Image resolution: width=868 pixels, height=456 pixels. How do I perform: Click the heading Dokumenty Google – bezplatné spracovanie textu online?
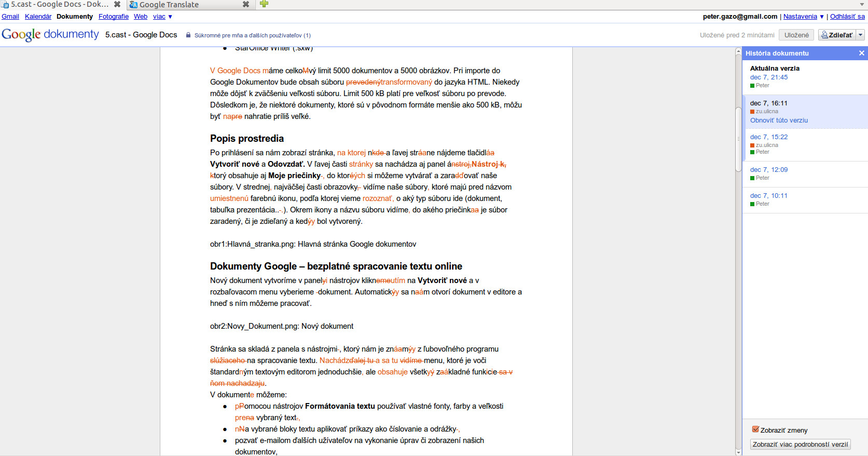pos(336,266)
